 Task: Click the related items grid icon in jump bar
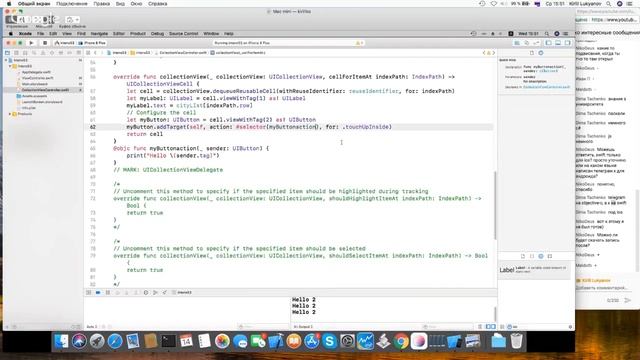(88, 53)
